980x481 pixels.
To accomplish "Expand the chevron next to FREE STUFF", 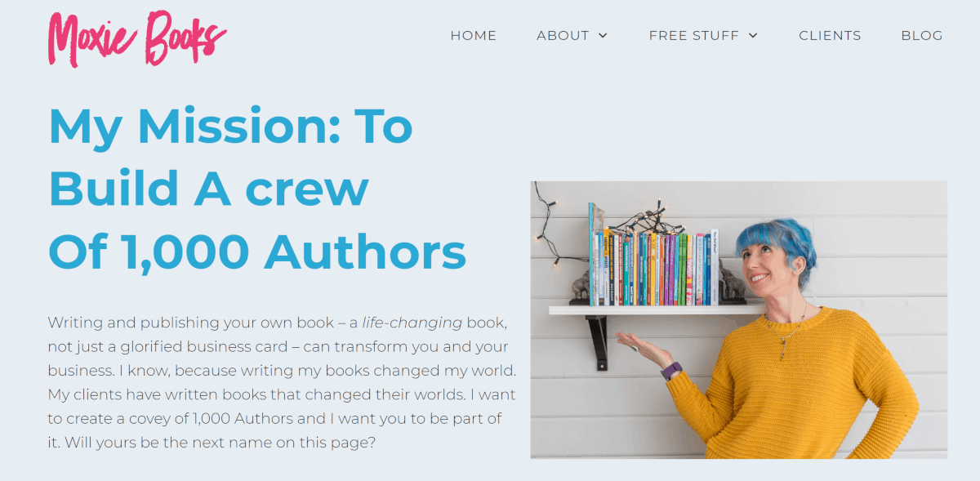I will pos(753,35).
